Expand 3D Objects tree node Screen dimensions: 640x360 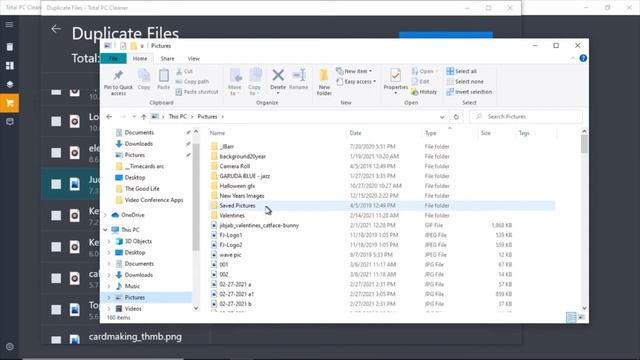[x=109, y=242]
